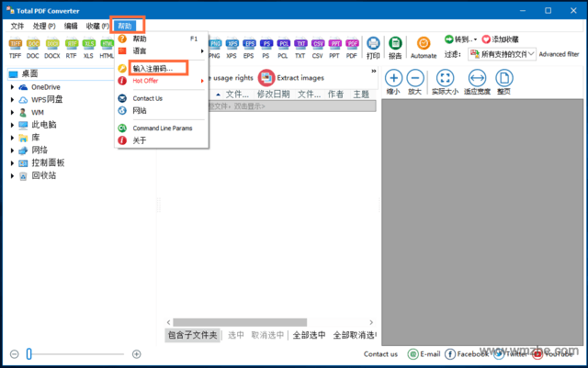The width and height of the screenshot is (588, 368).
Task: Open the 收藏 favorites menu
Action: [97, 26]
